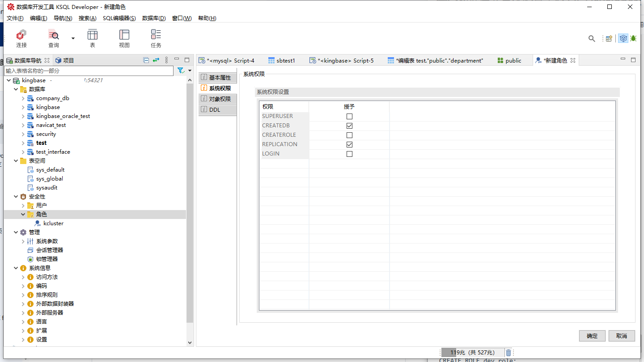The height and width of the screenshot is (362, 644).
Task: Open the navigator three-dots view menu
Action: (166, 60)
